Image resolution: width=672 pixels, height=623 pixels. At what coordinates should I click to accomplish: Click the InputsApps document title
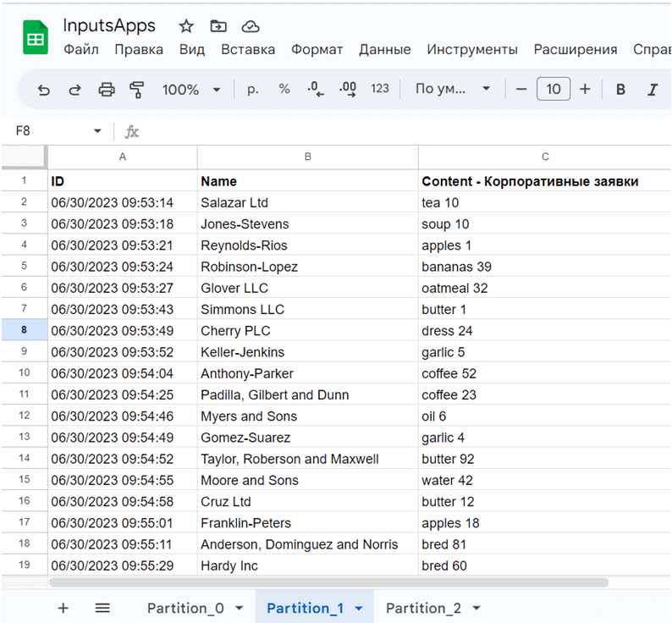tap(109, 25)
